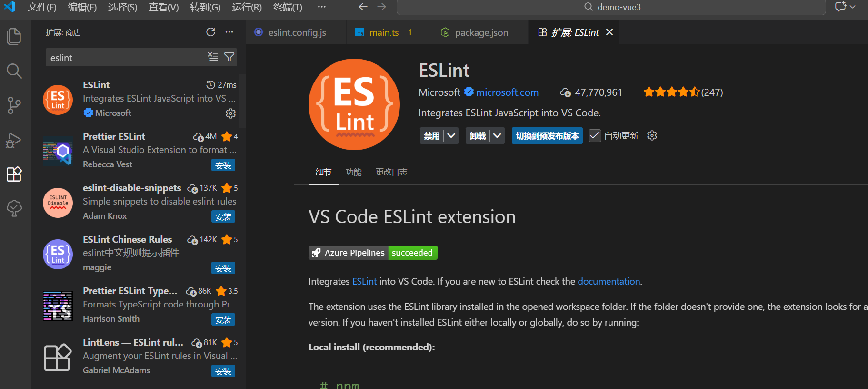868x389 pixels.
Task: Click Azure Pipelines succeeded badge
Action: [373, 253]
